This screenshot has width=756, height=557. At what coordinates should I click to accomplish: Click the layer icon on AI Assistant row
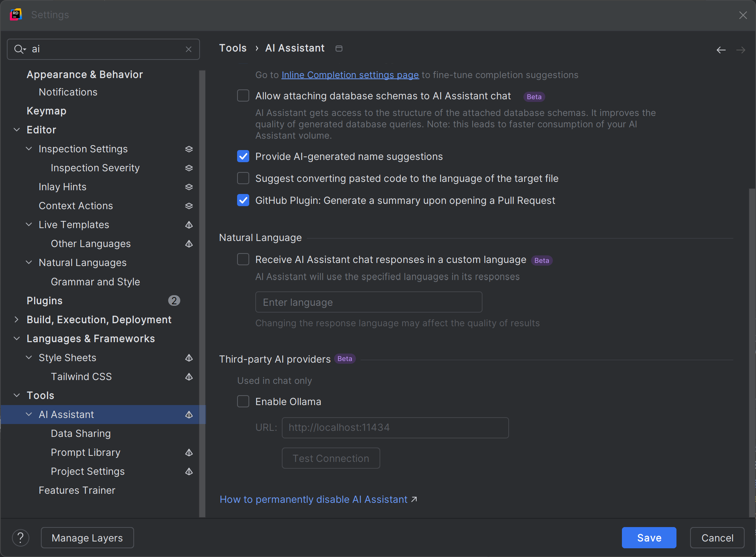pyautogui.click(x=189, y=415)
